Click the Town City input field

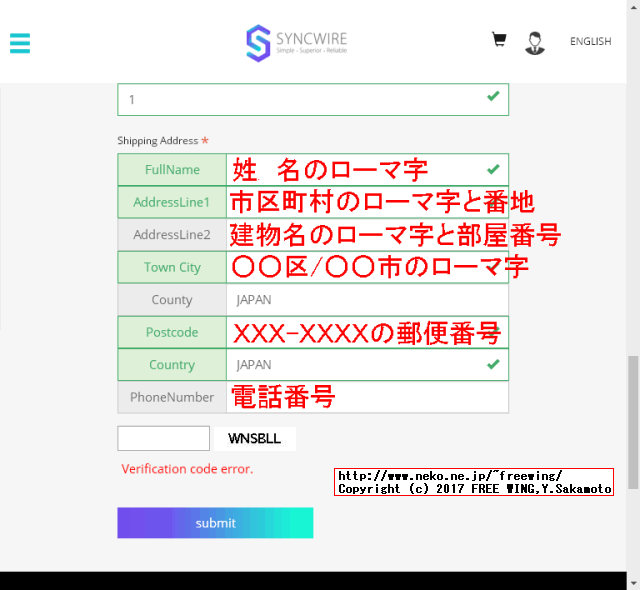coord(367,267)
